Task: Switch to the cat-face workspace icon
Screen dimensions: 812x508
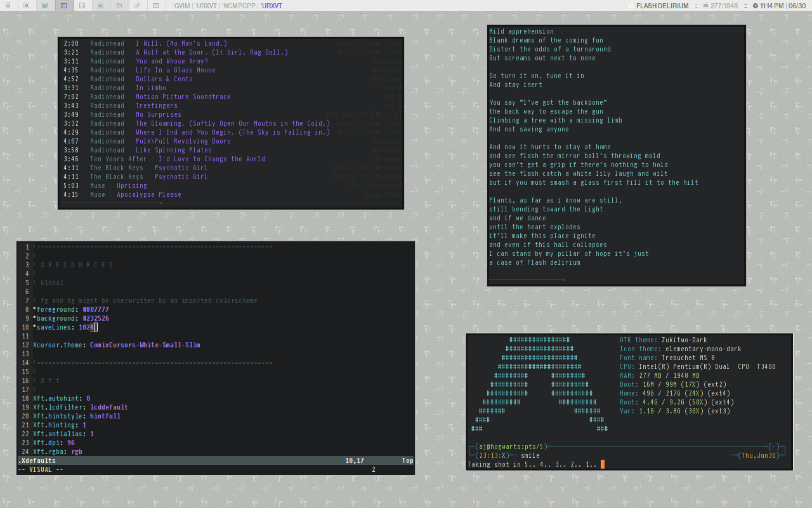Action: pos(44,6)
